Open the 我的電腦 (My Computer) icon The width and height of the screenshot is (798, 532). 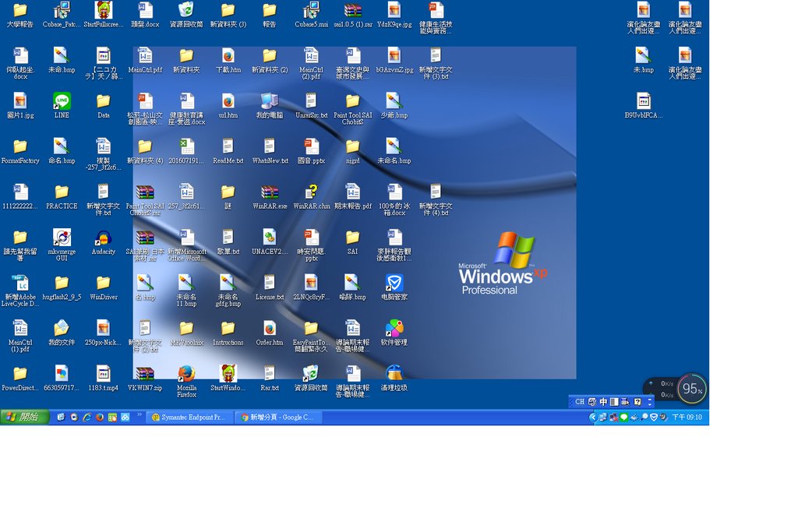click(270, 105)
